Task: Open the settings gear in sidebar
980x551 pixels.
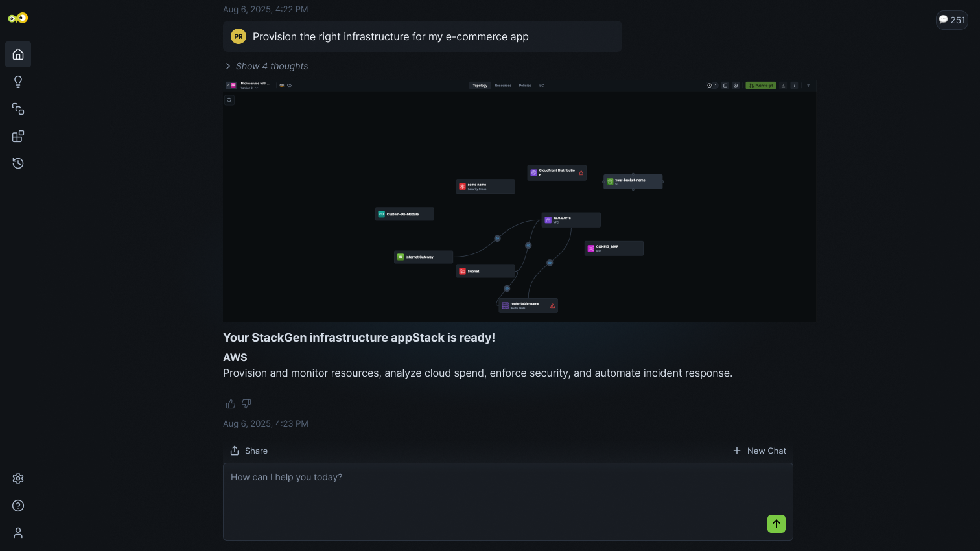Action: pos(18,478)
